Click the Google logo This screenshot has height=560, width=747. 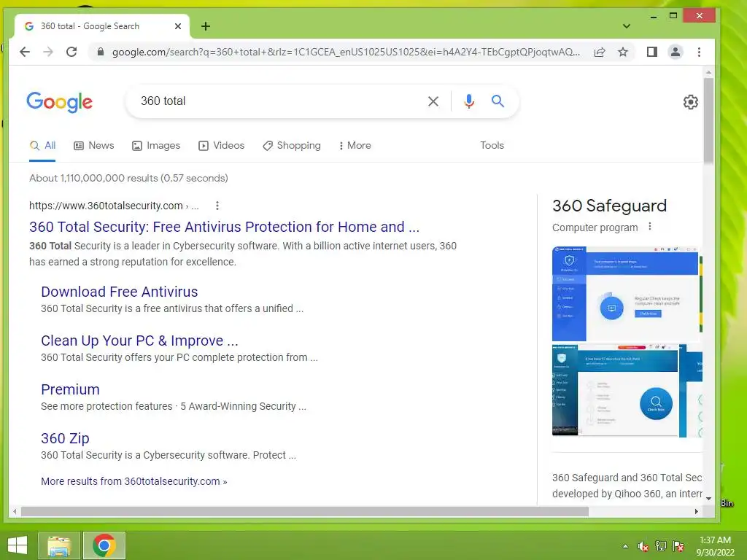pos(60,102)
